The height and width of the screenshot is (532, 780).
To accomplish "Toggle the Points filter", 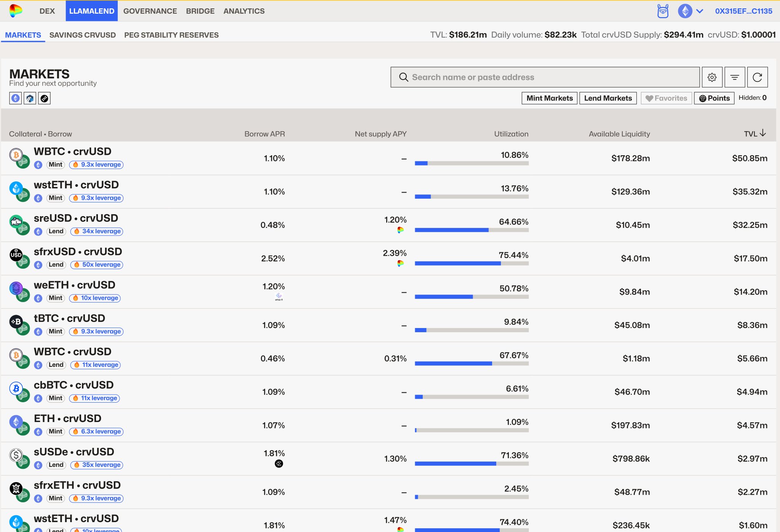I will click(x=714, y=98).
